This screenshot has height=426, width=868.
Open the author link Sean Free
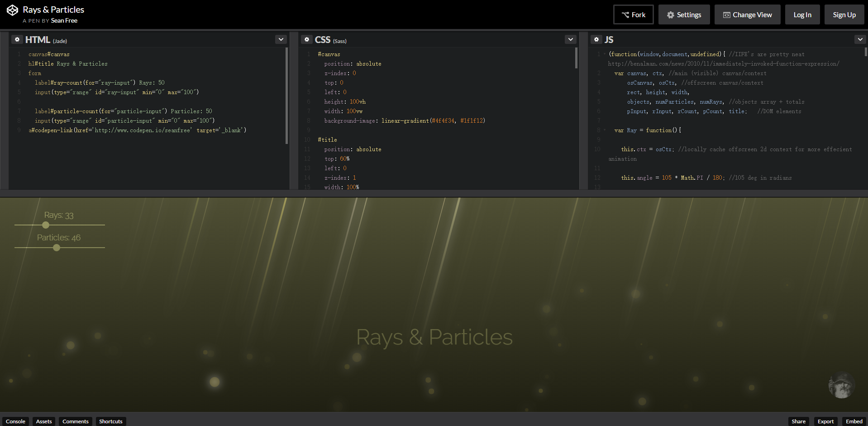[64, 20]
